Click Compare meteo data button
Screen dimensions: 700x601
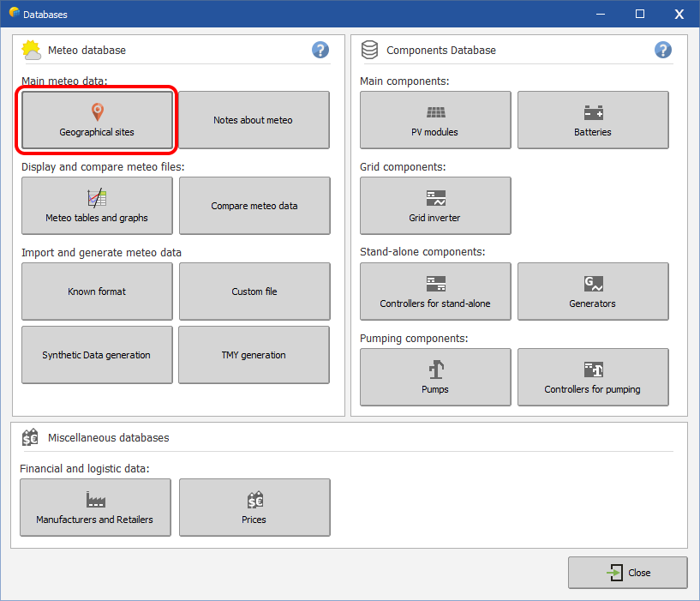pos(254,206)
